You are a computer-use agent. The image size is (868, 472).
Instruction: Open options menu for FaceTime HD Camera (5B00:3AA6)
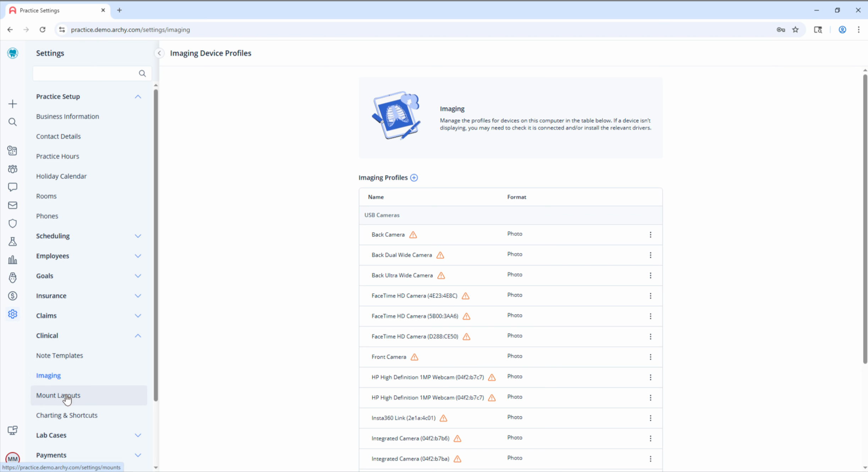650,316
